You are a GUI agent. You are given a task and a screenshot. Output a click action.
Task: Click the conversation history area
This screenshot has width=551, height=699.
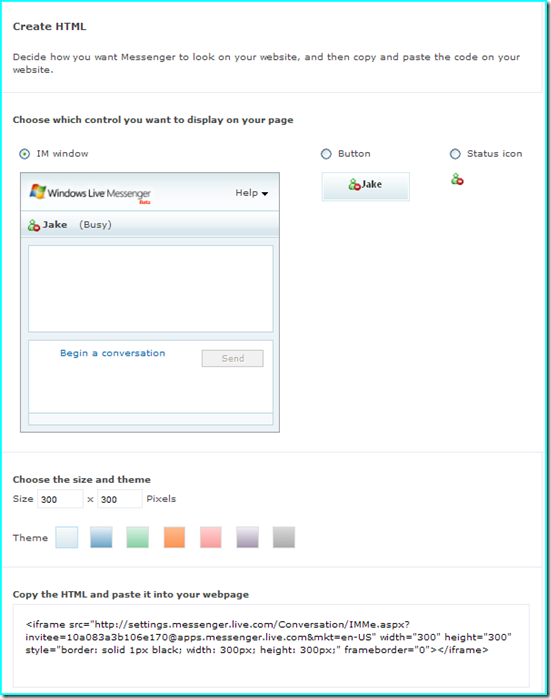coord(151,288)
